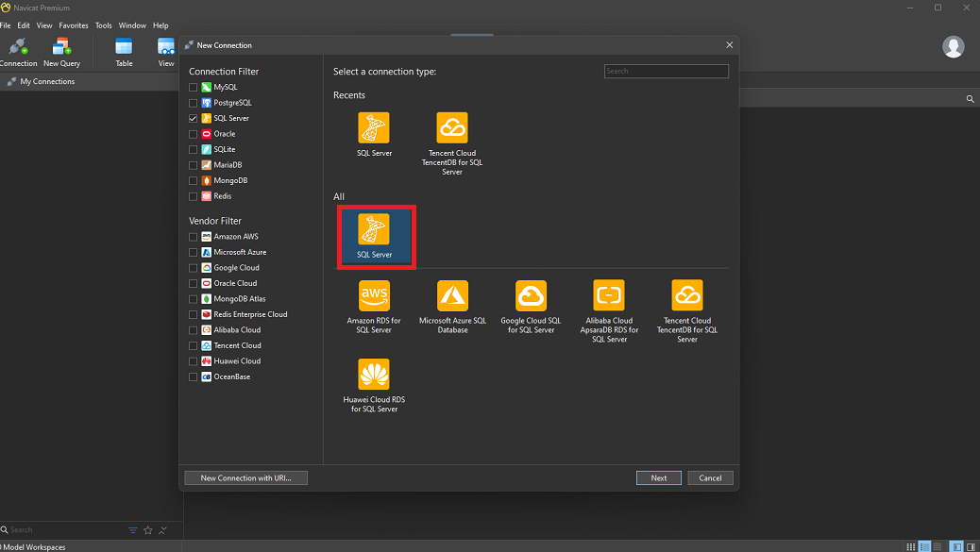Choose Huawei Cloud RDS for SQL Server
Image resolution: width=980 pixels, height=552 pixels.
[374, 374]
